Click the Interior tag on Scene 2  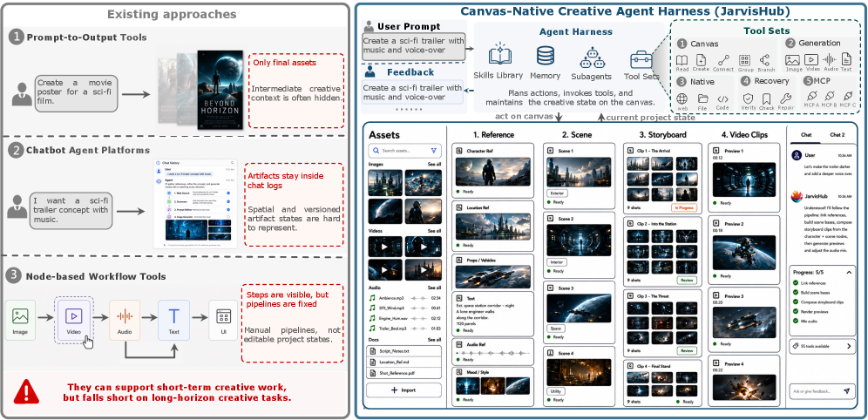pos(556,261)
